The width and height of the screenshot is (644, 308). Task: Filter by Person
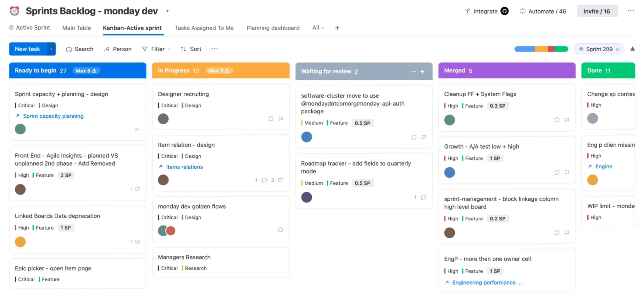click(118, 49)
